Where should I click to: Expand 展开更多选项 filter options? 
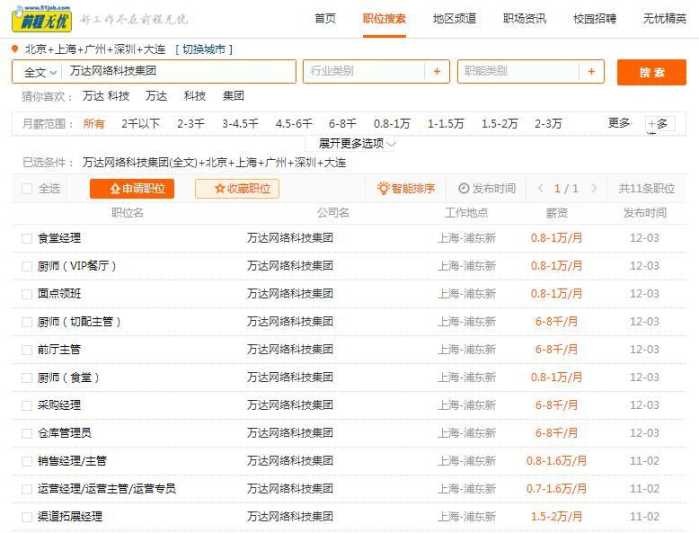(357, 144)
